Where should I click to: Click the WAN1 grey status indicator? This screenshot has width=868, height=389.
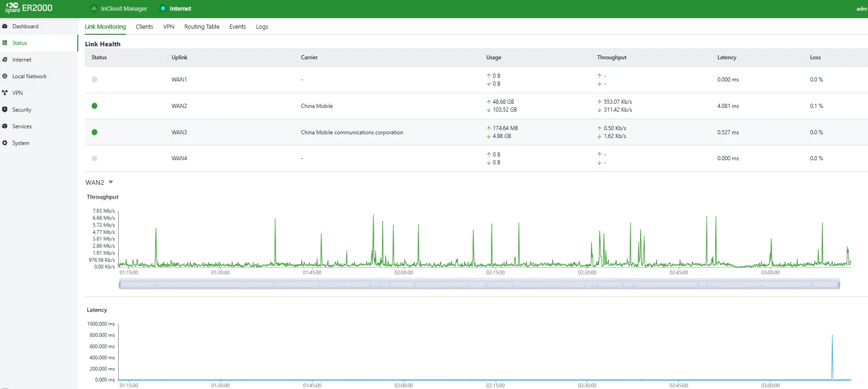94,80
